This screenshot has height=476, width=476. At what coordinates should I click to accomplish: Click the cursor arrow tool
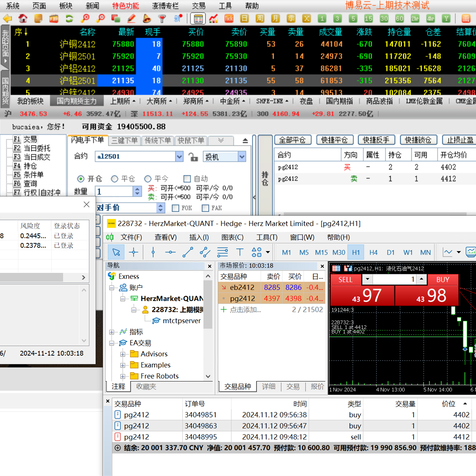coord(116,252)
